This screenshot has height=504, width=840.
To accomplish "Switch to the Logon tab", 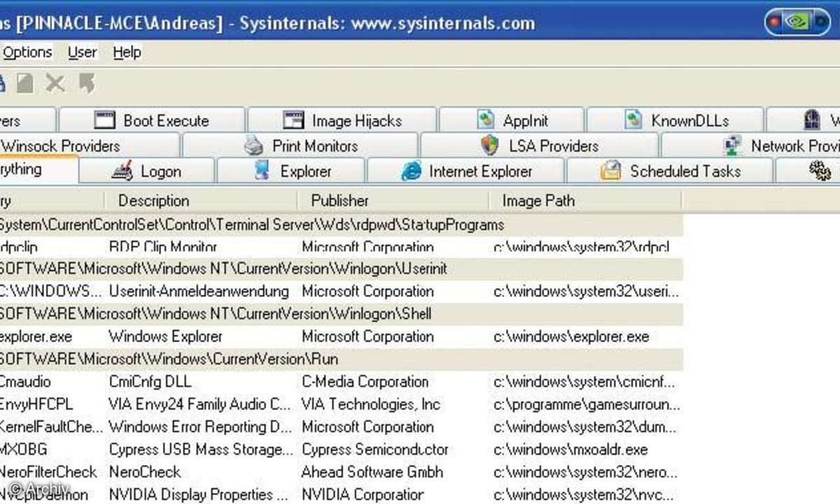I will click(x=146, y=171).
